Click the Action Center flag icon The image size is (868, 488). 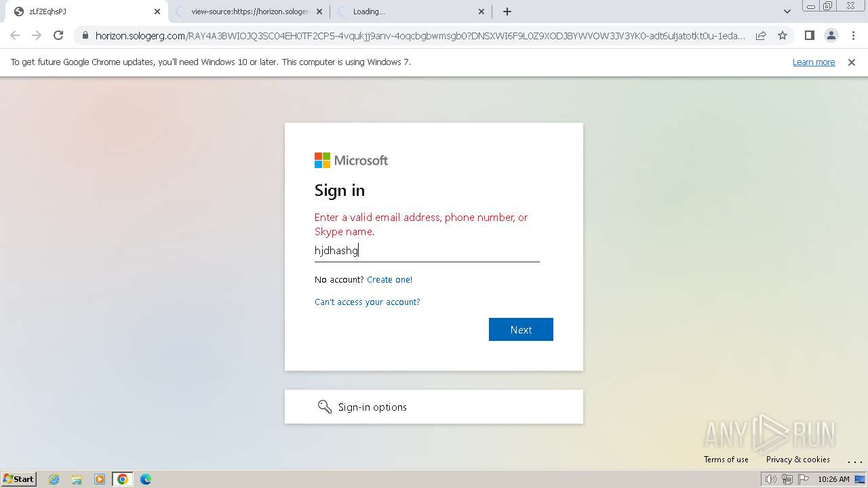pyautogui.click(x=803, y=479)
